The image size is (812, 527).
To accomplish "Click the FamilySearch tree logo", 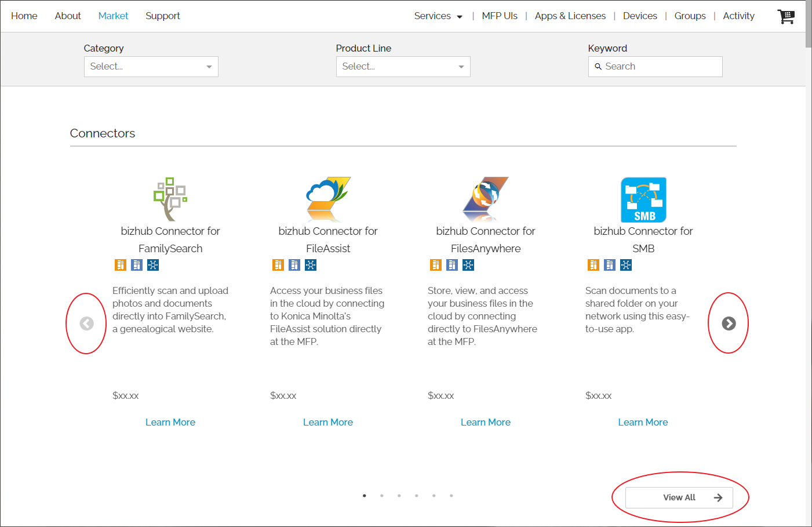I will (x=170, y=199).
